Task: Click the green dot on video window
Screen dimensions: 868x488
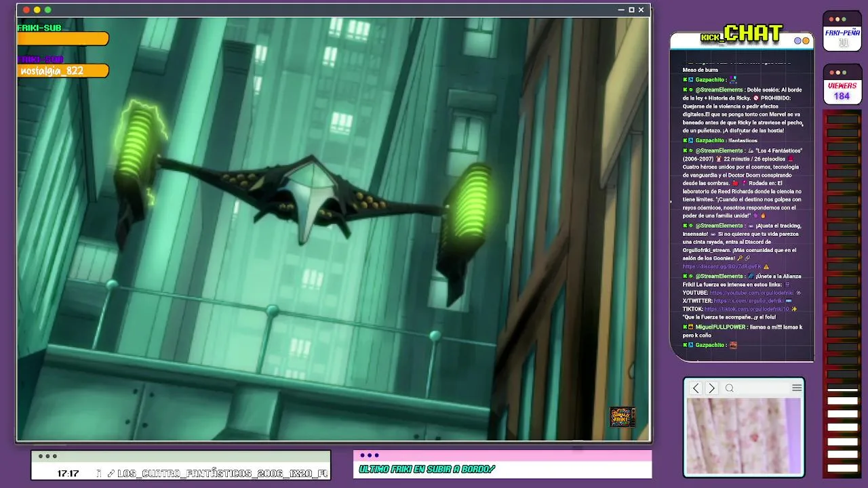Action: coord(47,10)
